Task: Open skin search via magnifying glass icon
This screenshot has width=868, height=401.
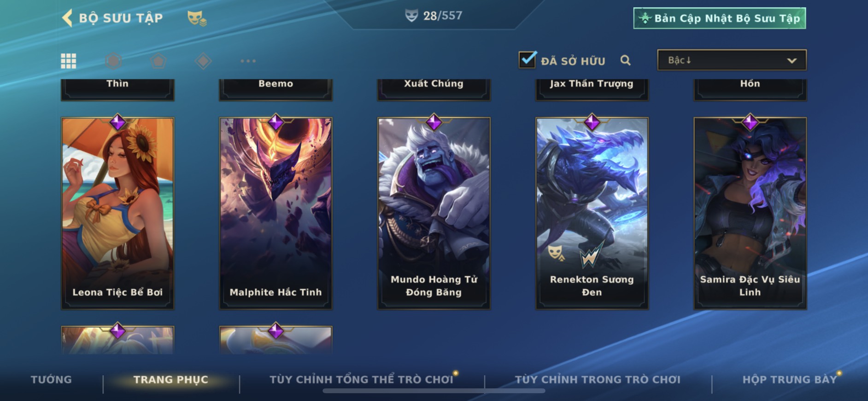Action: [x=625, y=60]
